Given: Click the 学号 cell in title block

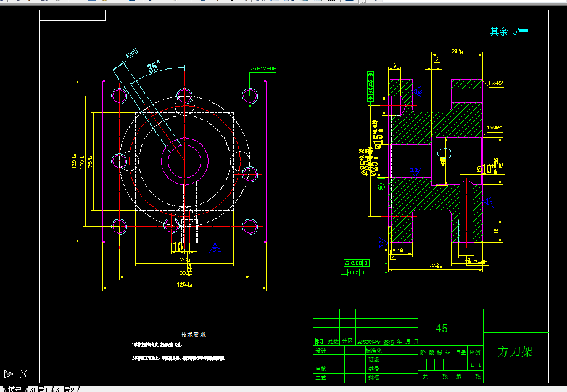Looking at the screenshot, I should [x=373, y=369].
